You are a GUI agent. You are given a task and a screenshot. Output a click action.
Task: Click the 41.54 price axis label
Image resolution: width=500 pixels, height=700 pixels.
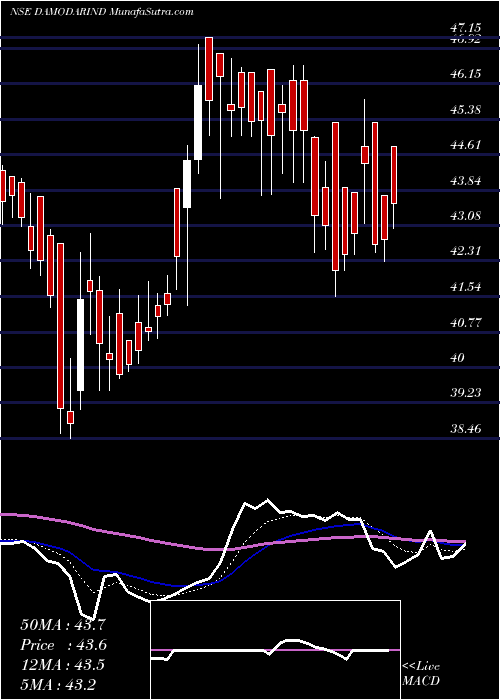pyautogui.click(x=465, y=287)
